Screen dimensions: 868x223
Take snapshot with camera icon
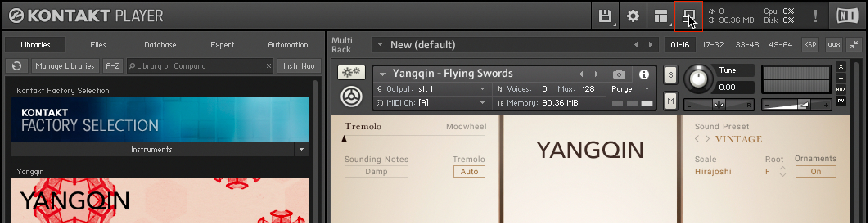click(619, 74)
